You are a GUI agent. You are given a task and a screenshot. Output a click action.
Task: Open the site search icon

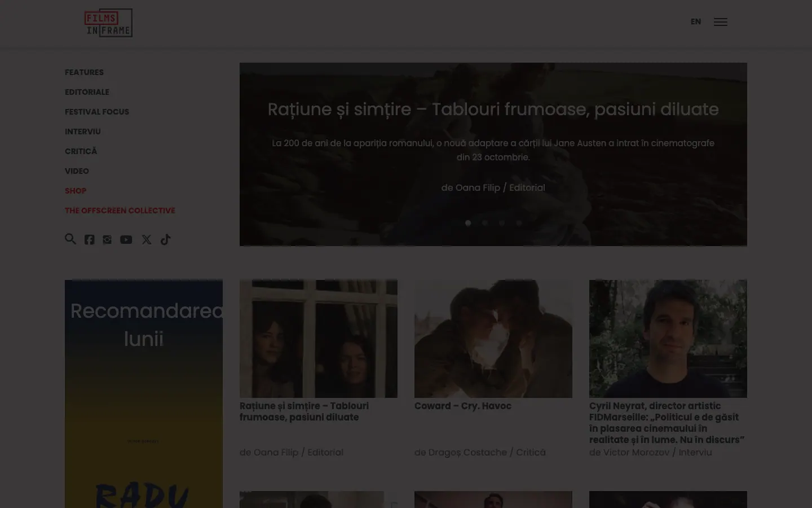[x=70, y=239]
